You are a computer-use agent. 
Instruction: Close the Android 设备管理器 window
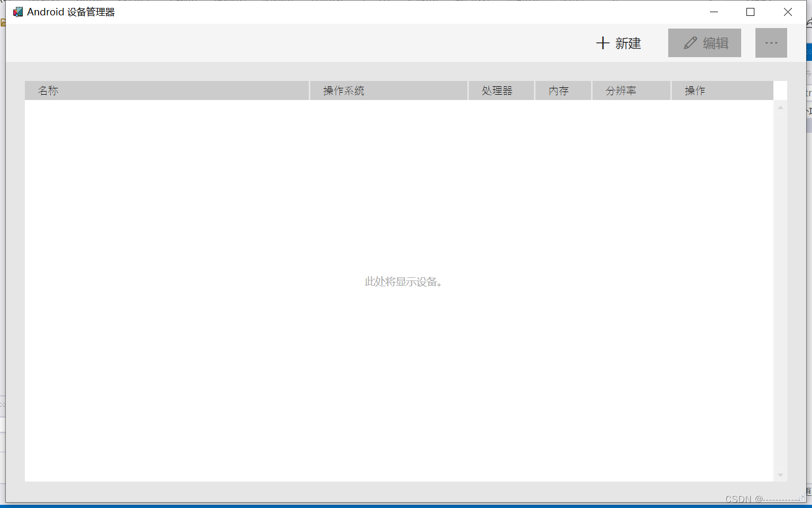point(788,12)
